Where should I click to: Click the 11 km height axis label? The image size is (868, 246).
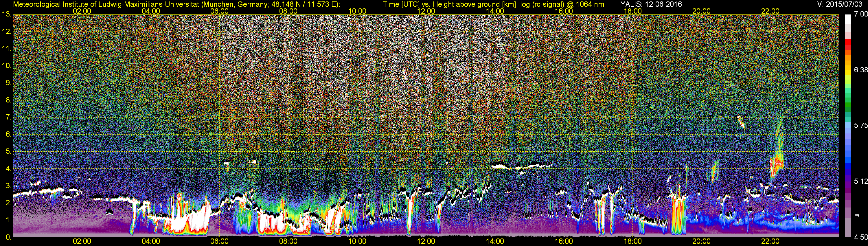click(x=6, y=49)
